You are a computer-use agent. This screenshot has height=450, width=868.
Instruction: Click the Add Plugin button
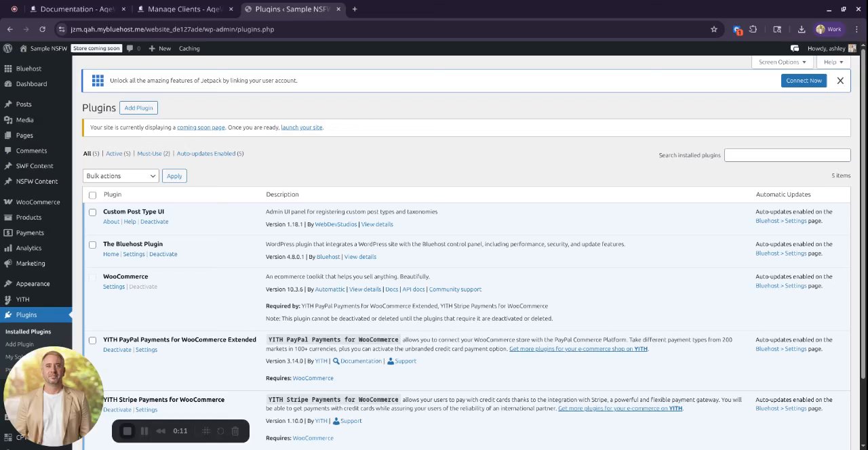click(x=138, y=108)
